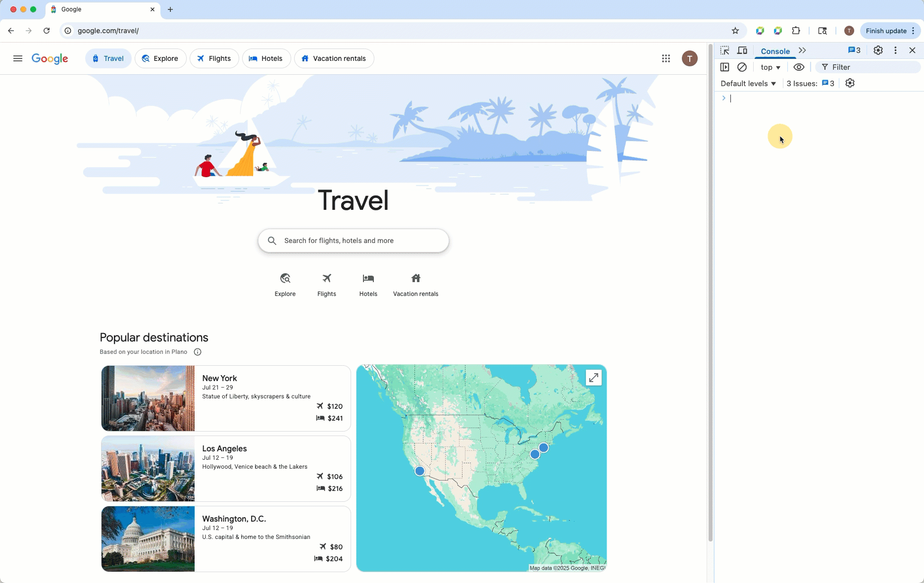The width and height of the screenshot is (924, 583).
Task: Close the Google browser tab
Action: pyautogui.click(x=153, y=9)
